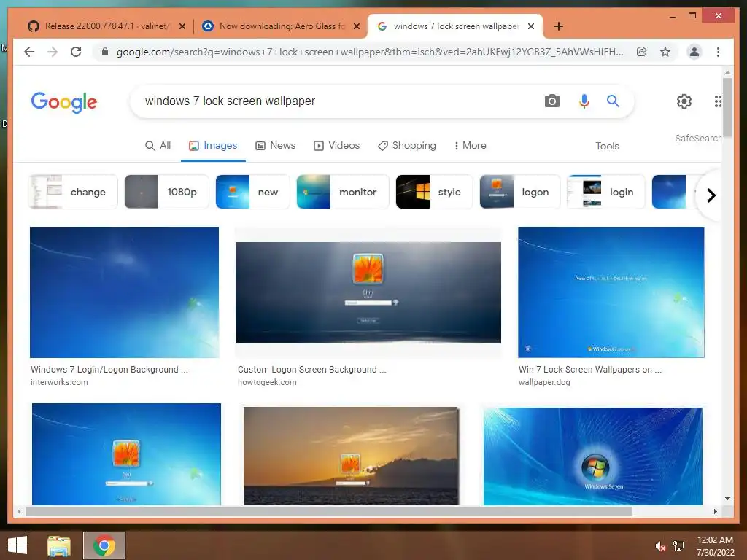The width and height of the screenshot is (747, 560).
Task: Close the GitHub Release tab
Action: (182, 26)
